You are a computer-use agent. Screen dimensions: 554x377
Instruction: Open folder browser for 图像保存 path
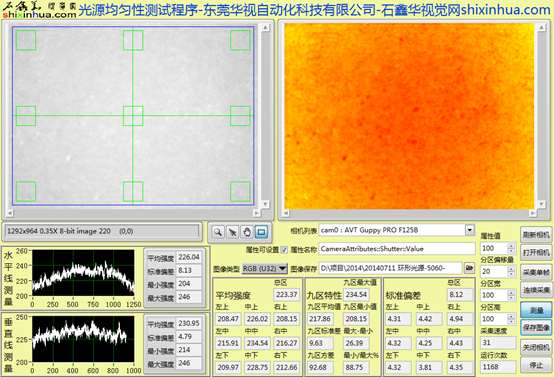469,268
